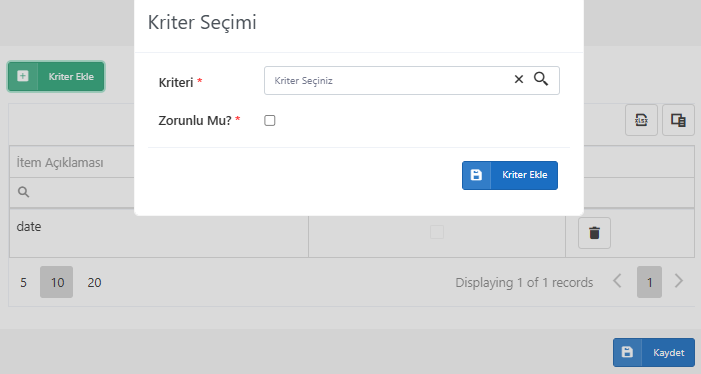Set page size to 5 records
Viewport: 701px width, 374px height.
coord(23,282)
